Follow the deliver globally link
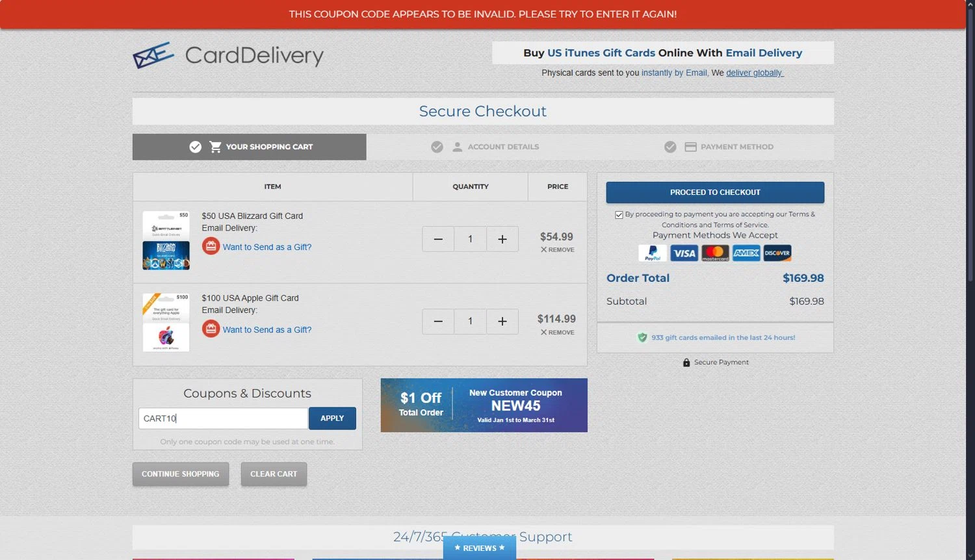 point(755,73)
